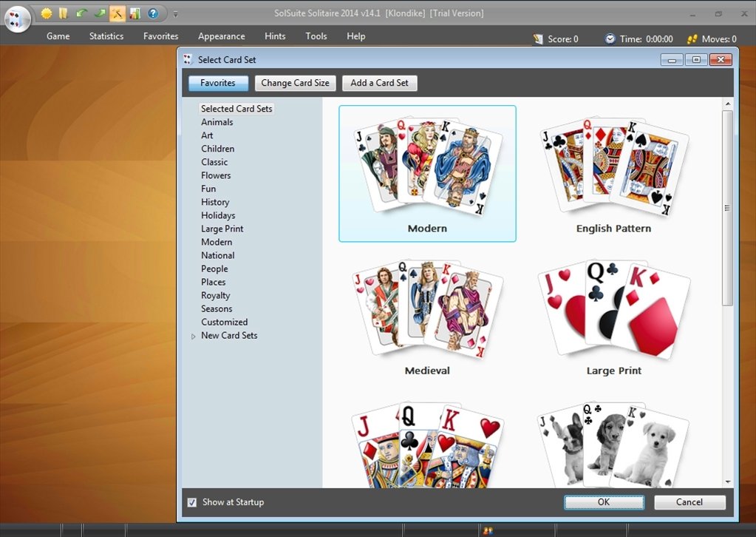
Task: Open the SolSuite application orb menu
Action: [x=17, y=18]
